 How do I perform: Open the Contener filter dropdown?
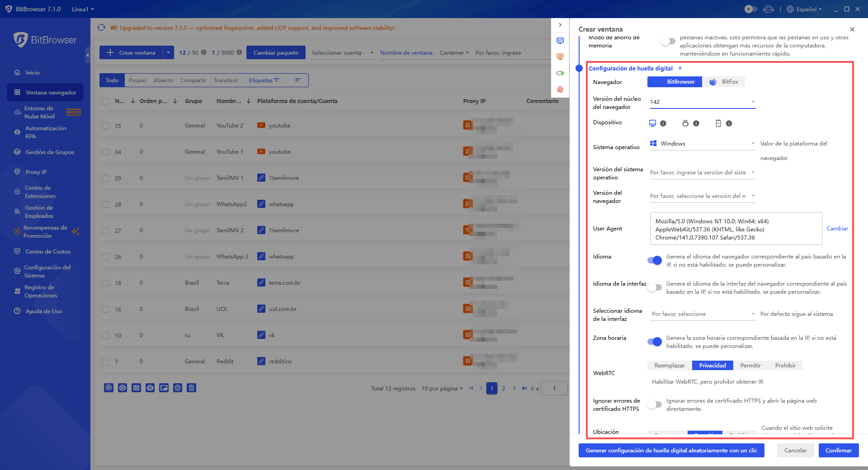coord(454,53)
